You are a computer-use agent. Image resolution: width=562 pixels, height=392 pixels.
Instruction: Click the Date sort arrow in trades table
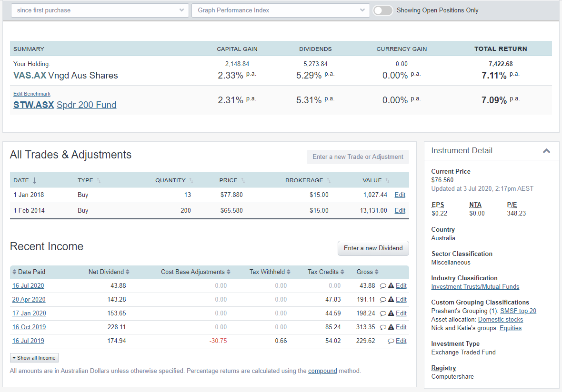tap(34, 180)
